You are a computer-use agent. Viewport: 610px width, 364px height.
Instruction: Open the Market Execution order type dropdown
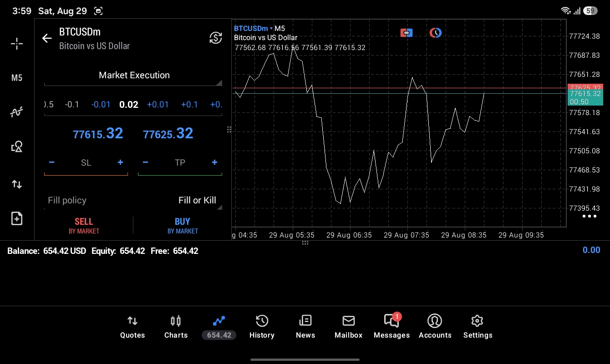133,76
